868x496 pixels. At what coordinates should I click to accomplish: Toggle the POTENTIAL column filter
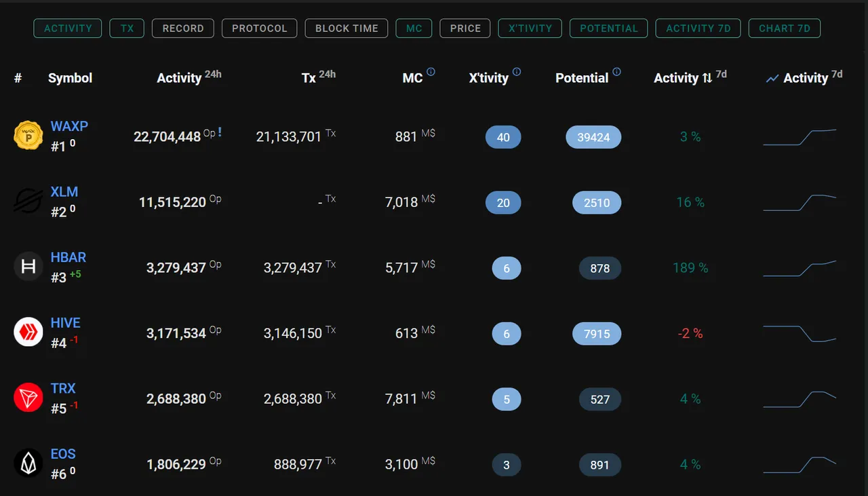(609, 28)
